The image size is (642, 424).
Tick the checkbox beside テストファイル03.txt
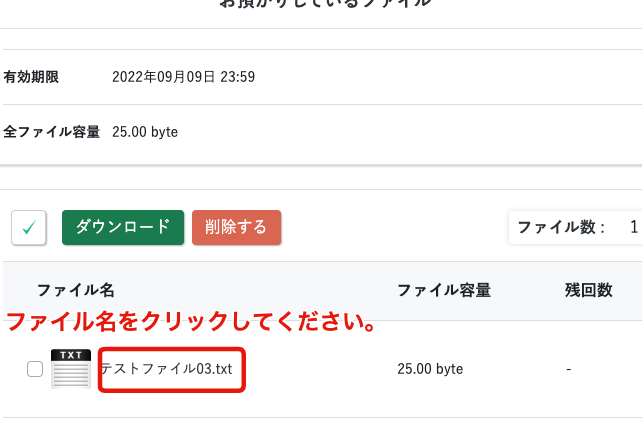[35, 369]
